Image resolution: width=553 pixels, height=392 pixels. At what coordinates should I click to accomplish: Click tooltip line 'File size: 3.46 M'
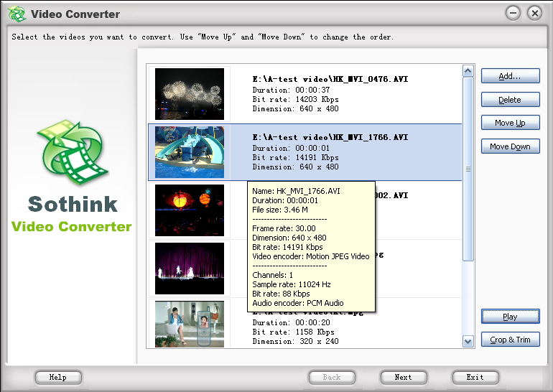click(x=280, y=210)
